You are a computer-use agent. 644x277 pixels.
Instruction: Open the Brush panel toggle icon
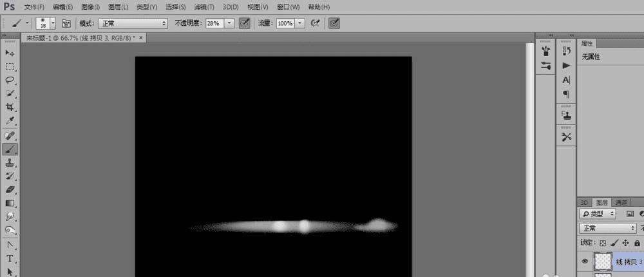(x=66, y=23)
